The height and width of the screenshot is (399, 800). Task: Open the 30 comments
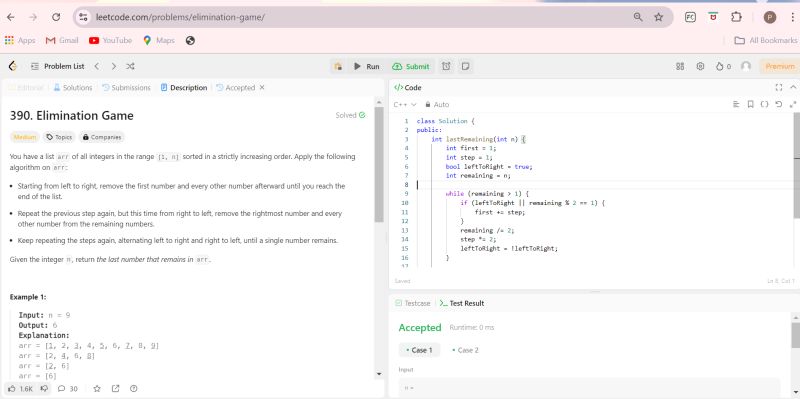pos(67,389)
